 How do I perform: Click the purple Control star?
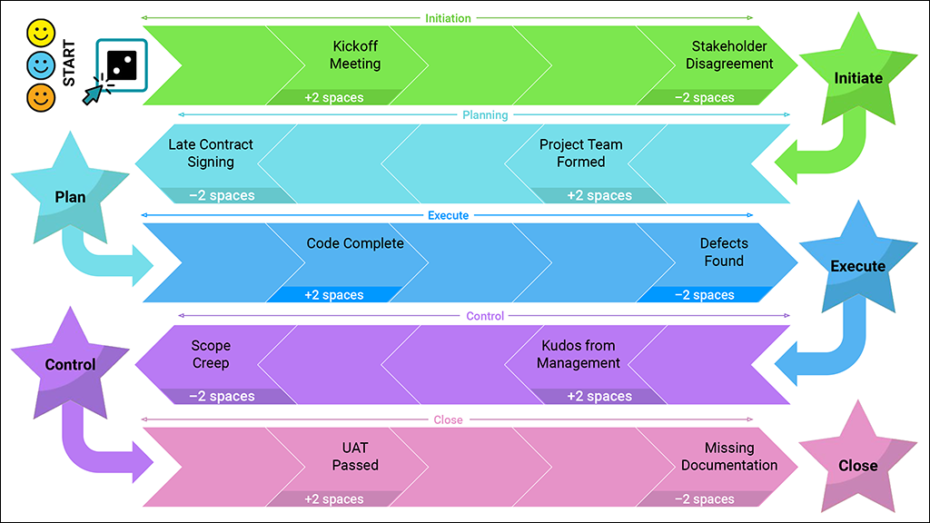(x=70, y=365)
